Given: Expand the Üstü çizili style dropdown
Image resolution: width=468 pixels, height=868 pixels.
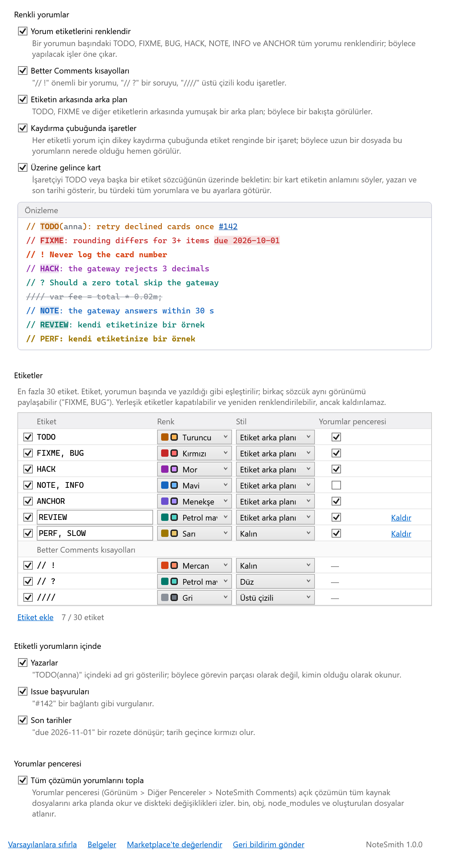Looking at the screenshot, I should click(x=275, y=597).
